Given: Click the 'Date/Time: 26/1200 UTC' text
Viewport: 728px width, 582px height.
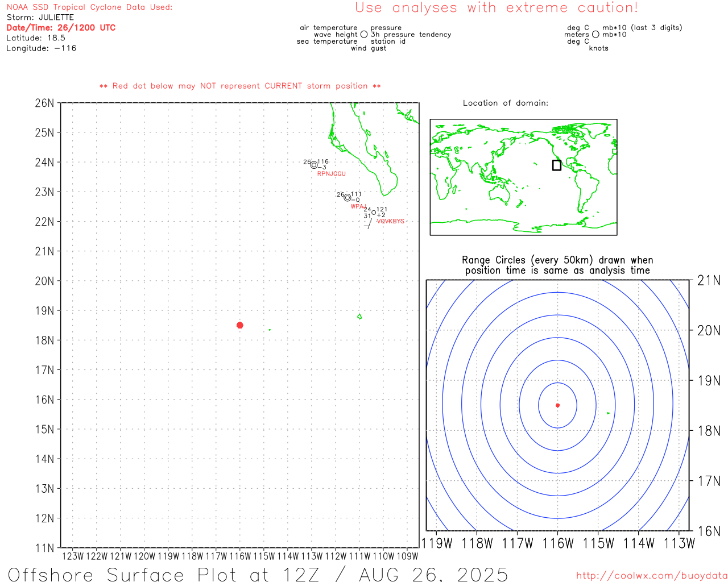Looking at the screenshot, I should click(61, 27).
